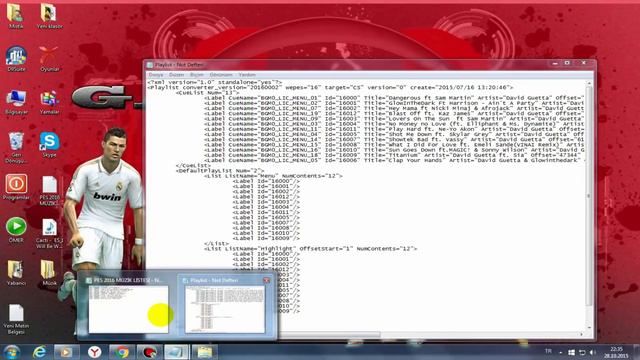Open the red ball app in the taskbar
Screen dimensions: 640x360
(149, 352)
